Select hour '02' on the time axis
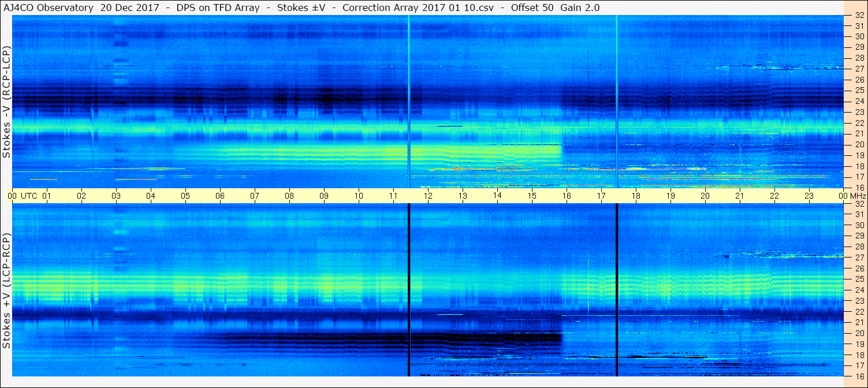 coord(81,196)
